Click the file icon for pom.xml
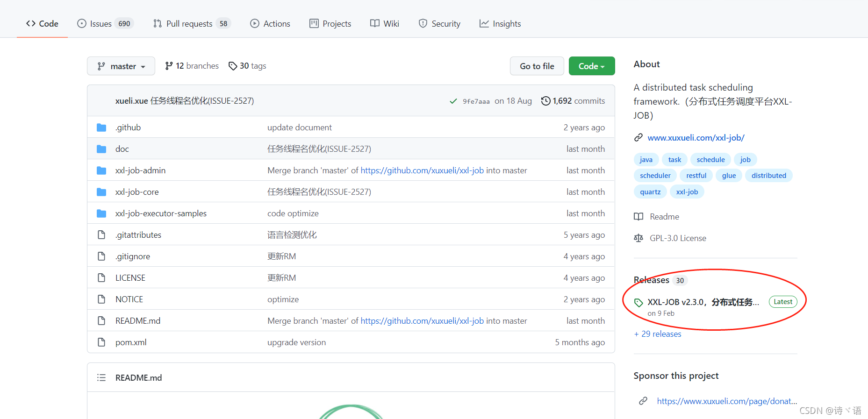Image resolution: width=868 pixels, height=419 pixels. [101, 342]
